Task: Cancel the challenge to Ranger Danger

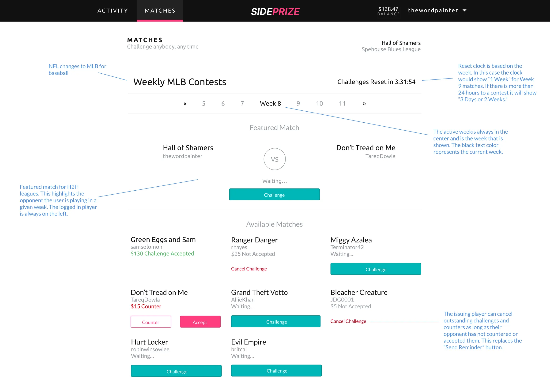Action: (249, 269)
